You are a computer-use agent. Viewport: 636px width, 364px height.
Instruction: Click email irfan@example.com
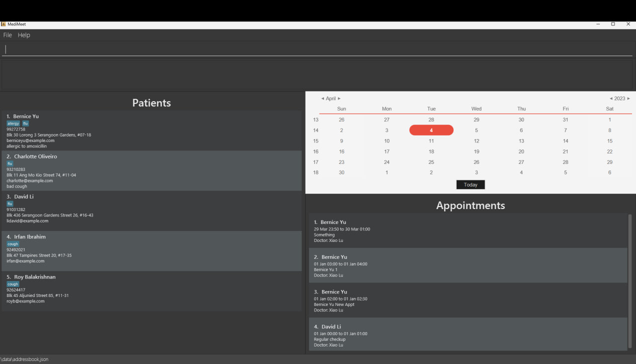click(x=25, y=261)
